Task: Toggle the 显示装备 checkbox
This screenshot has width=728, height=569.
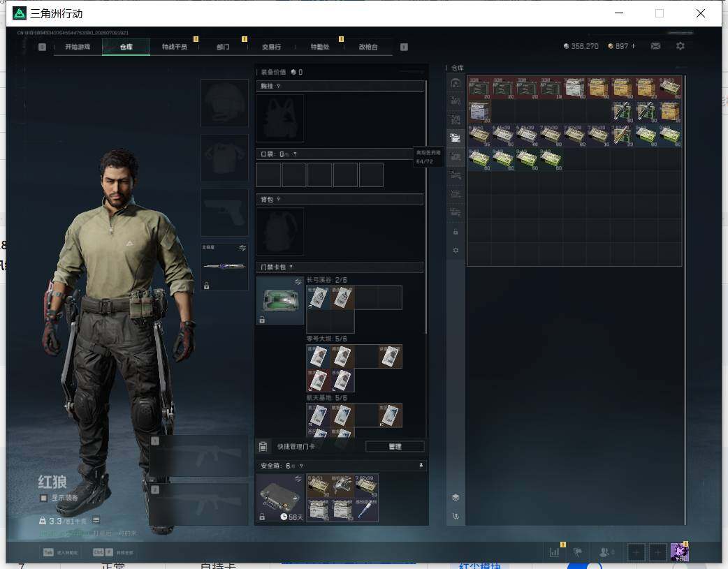Action: click(x=43, y=498)
